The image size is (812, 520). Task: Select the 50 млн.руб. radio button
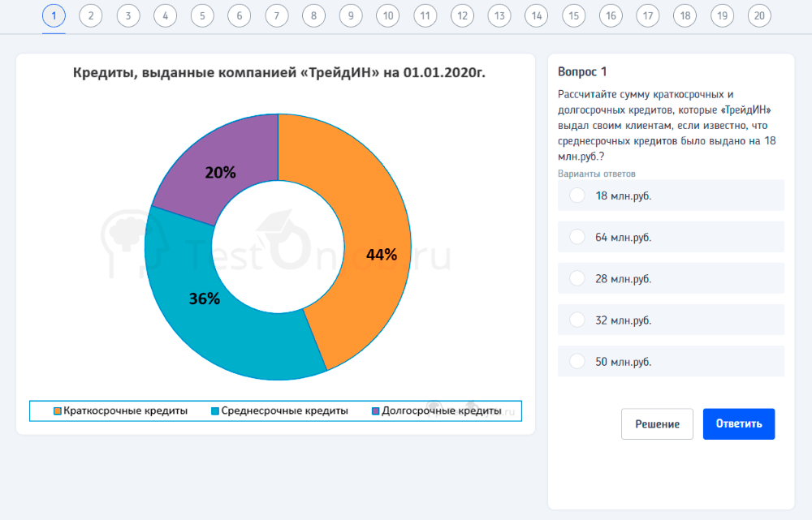click(x=577, y=361)
